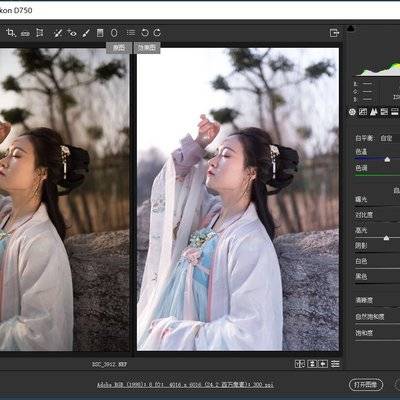400x400 pixels.
Task: Select the Transform tool
Action: pos(40,33)
